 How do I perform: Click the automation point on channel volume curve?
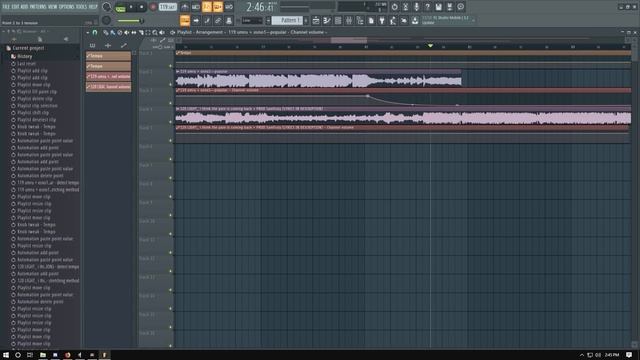point(368,96)
